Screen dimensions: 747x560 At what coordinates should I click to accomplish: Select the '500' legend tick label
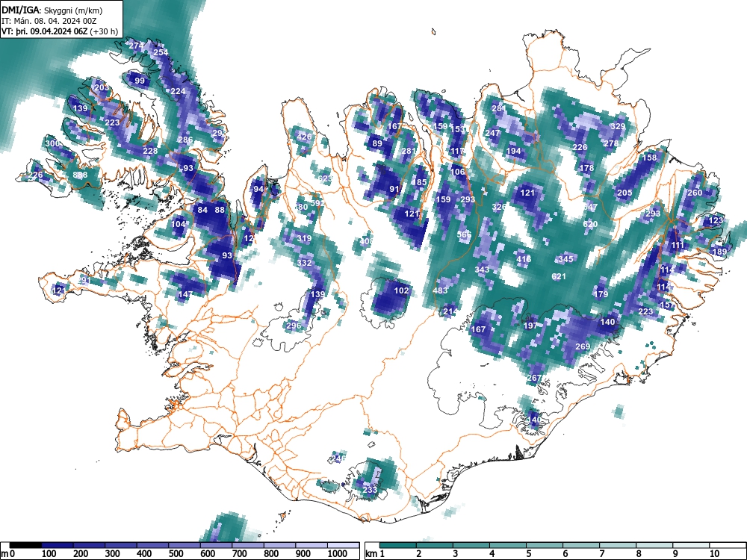click(x=176, y=554)
